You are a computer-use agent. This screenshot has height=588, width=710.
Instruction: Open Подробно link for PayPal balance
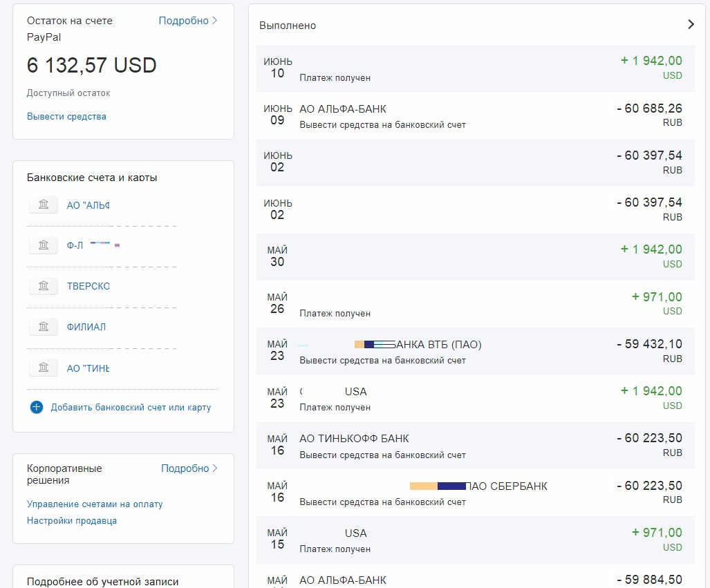[x=188, y=21]
